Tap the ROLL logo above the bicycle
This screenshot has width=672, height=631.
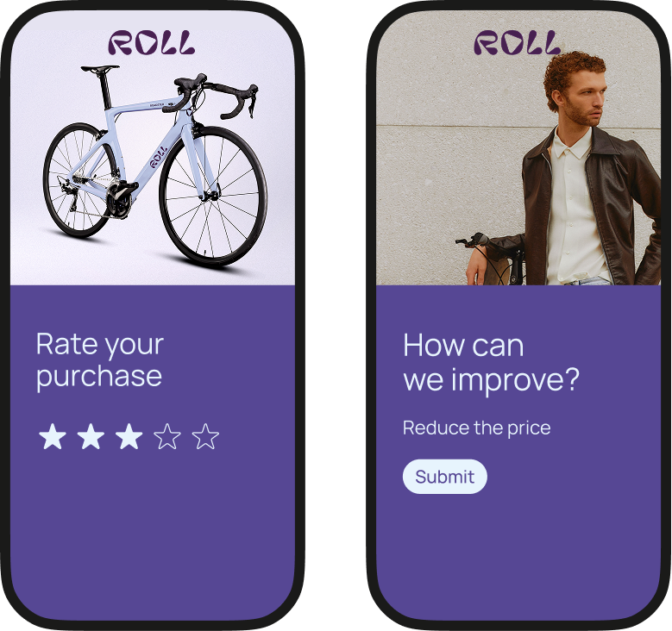pyautogui.click(x=152, y=42)
